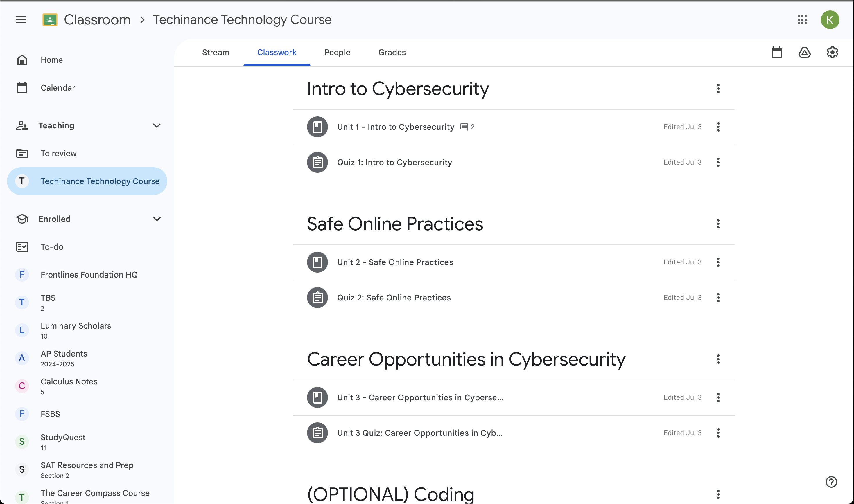Open the Google apps grid

coord(802,20)
